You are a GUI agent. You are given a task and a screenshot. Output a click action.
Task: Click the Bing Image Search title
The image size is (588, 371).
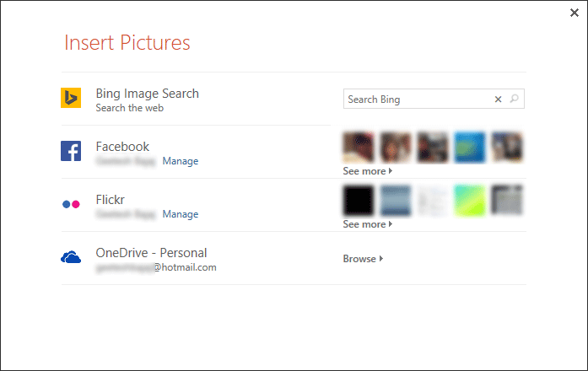[x=148, y=94]
